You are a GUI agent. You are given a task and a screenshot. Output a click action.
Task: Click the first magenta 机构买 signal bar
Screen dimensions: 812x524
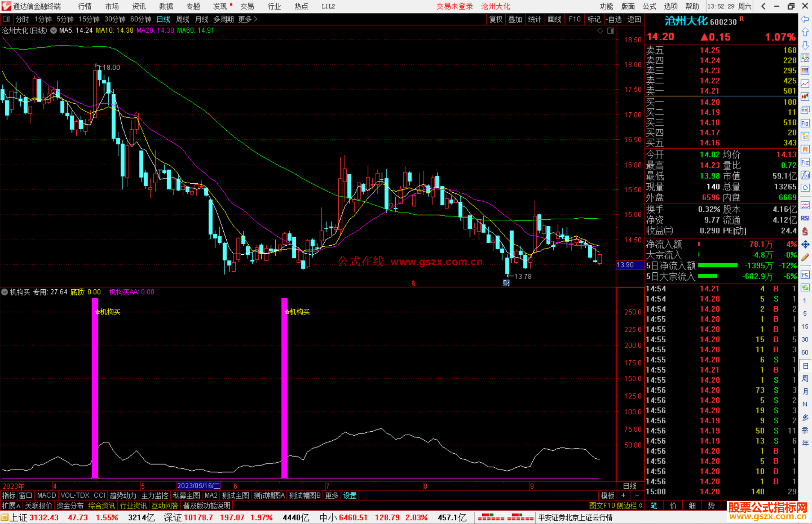(95, 387)
